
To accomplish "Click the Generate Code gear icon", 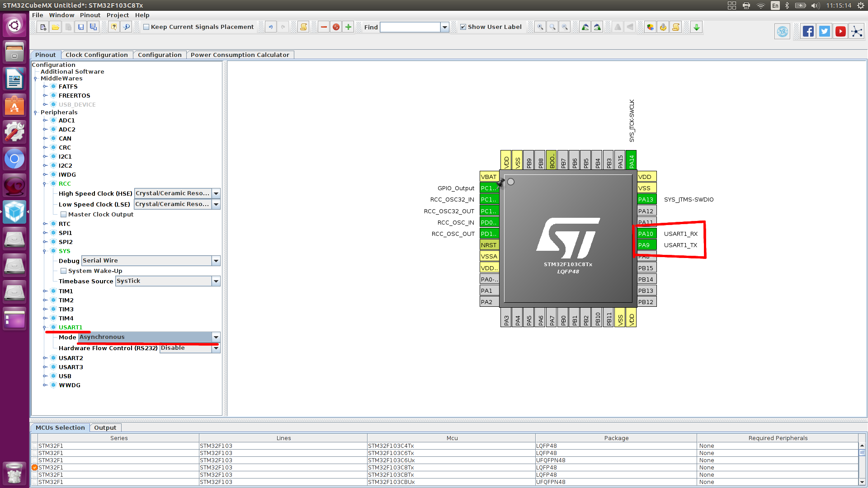I will click(x=663, y=27).
